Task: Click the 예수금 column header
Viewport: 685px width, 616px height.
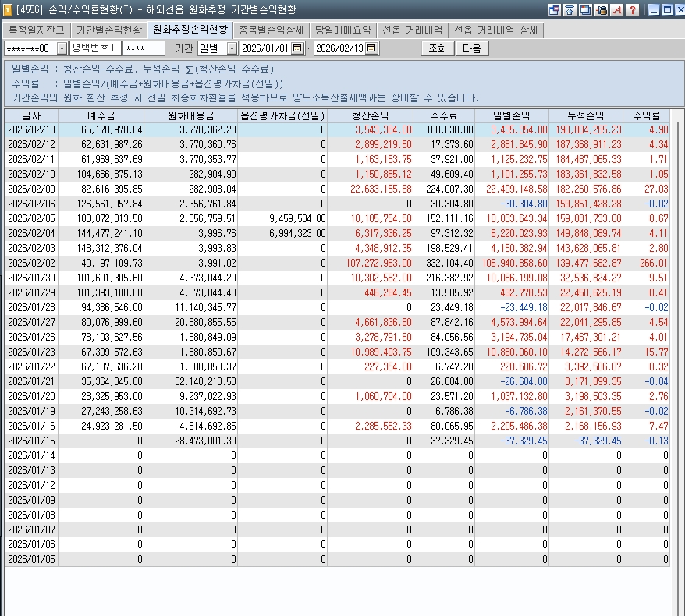Action: click(101, 115)
